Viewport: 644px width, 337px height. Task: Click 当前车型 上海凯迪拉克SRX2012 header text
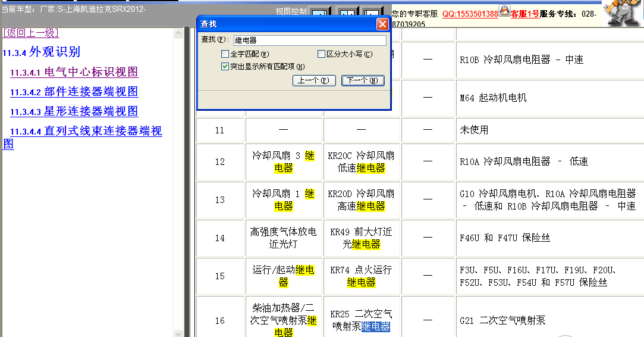(x=74, y=9)
